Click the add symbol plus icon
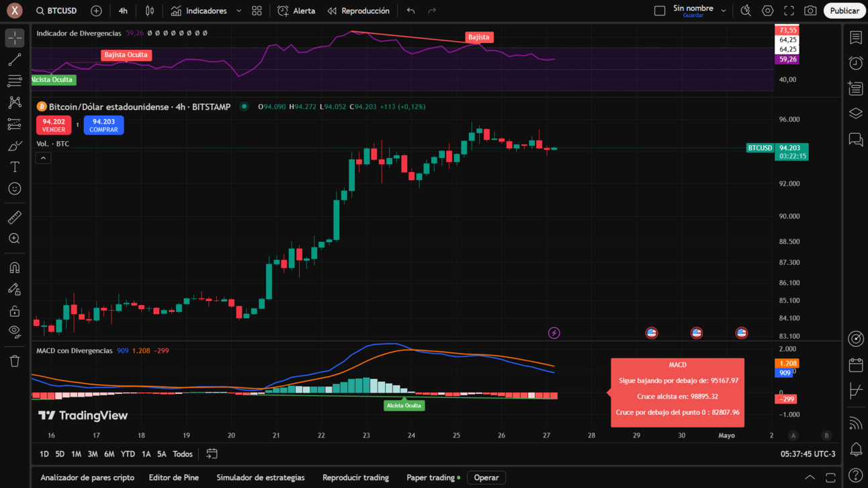Image resolution: width=868 pixels, height=488 pixels. tap(96, 11)
